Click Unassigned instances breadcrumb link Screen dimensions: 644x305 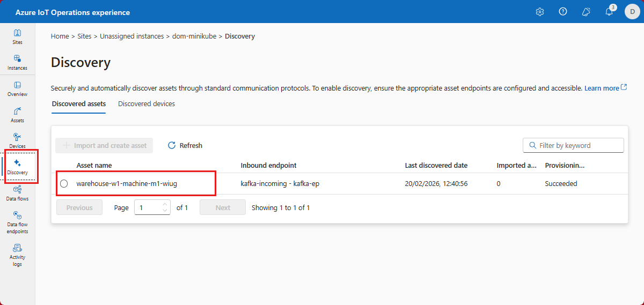point(132,36)
